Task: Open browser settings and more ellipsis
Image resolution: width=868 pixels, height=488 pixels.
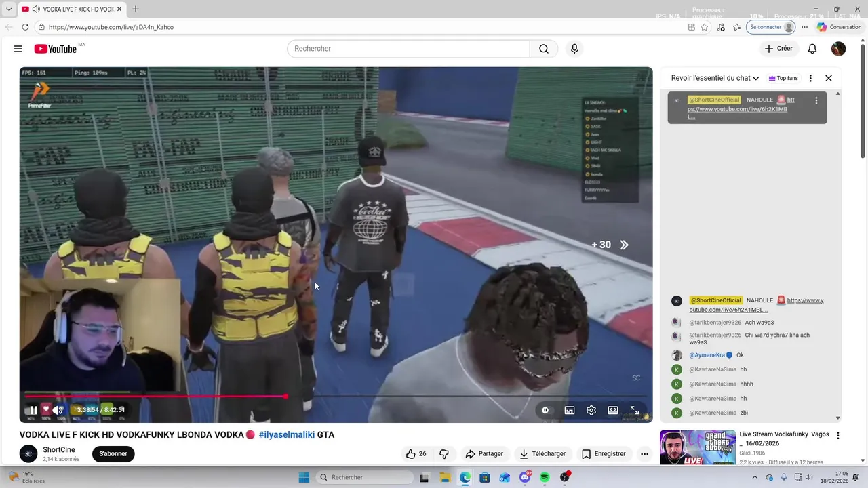Action: (x=805, y=27)
